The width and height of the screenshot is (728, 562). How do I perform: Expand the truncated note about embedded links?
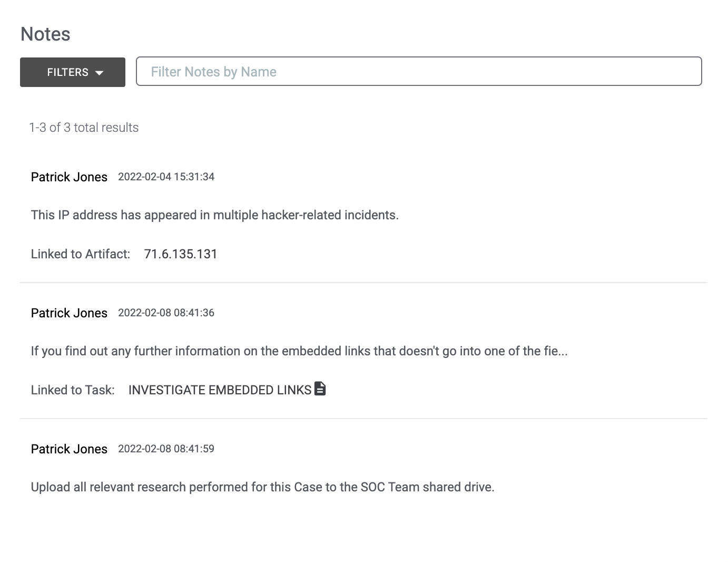299,351
